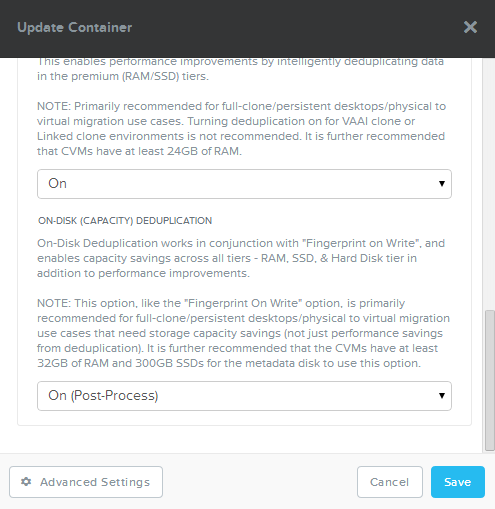
Task: Click the scrollbar track above the thumb
Action: click(489, 183)
